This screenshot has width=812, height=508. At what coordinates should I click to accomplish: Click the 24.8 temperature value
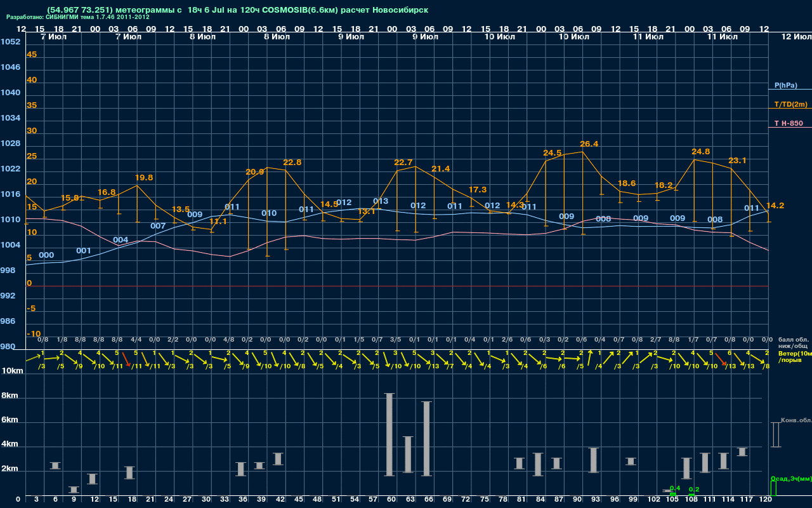click(701, 152)
